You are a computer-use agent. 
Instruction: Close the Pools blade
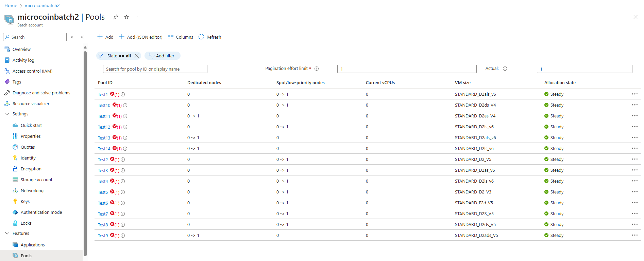tap(635, 17)
